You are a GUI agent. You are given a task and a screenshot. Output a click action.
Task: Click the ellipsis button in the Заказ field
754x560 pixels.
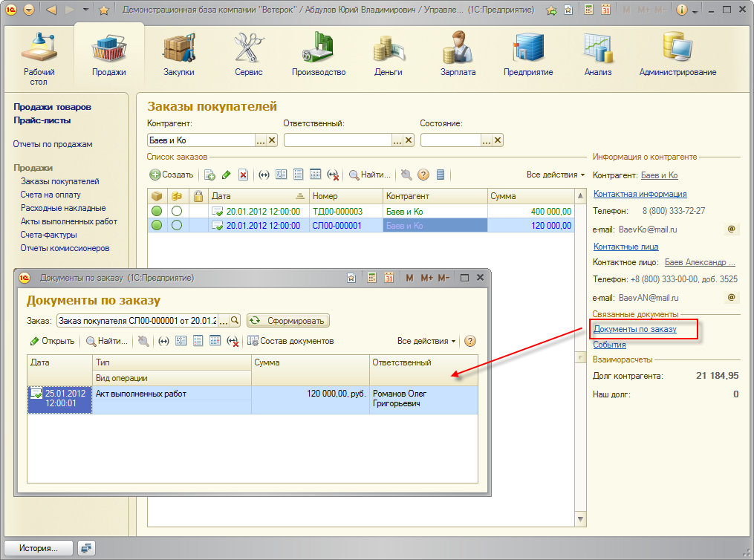click(x=223, y=321)
